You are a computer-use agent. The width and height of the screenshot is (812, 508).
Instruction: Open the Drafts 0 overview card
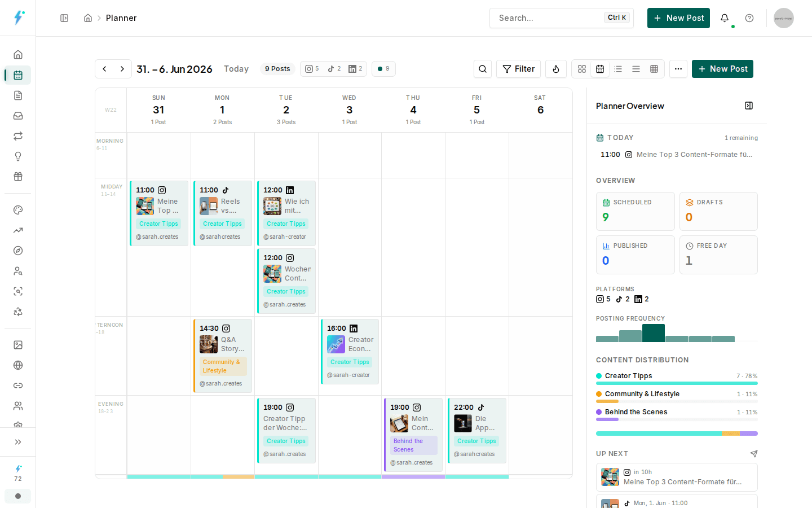tap(718, 211)
